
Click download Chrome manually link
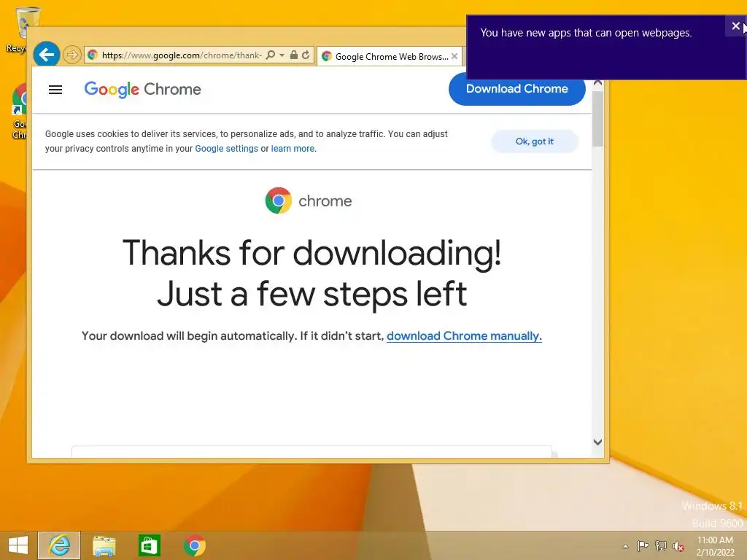464,335
